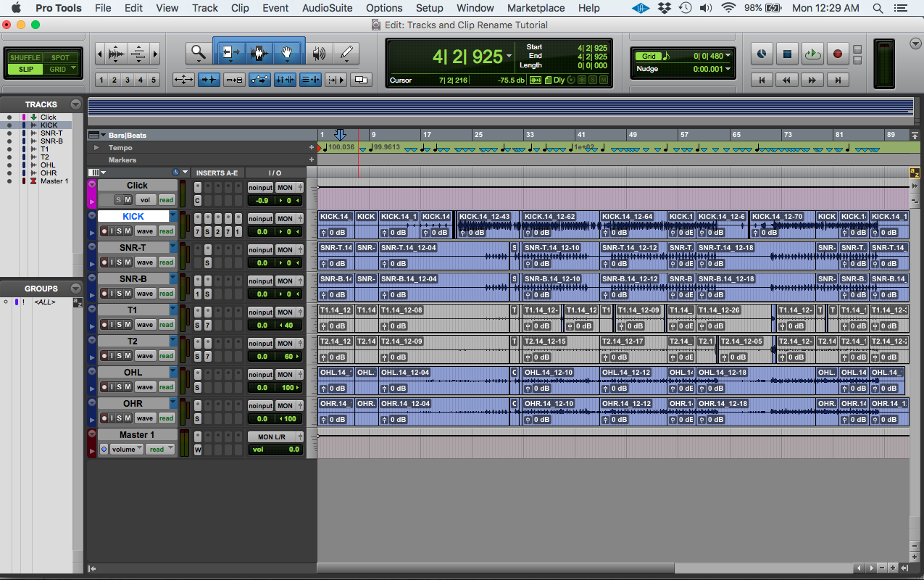Mute the T1 track
Viewport: 924px width, 580px height.
click(x=128, y=324)
